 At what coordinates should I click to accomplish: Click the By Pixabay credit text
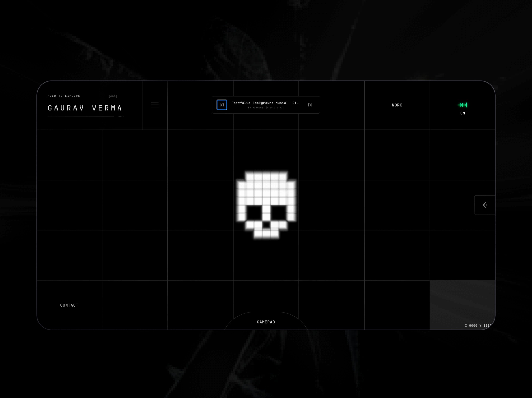point(255,108)
